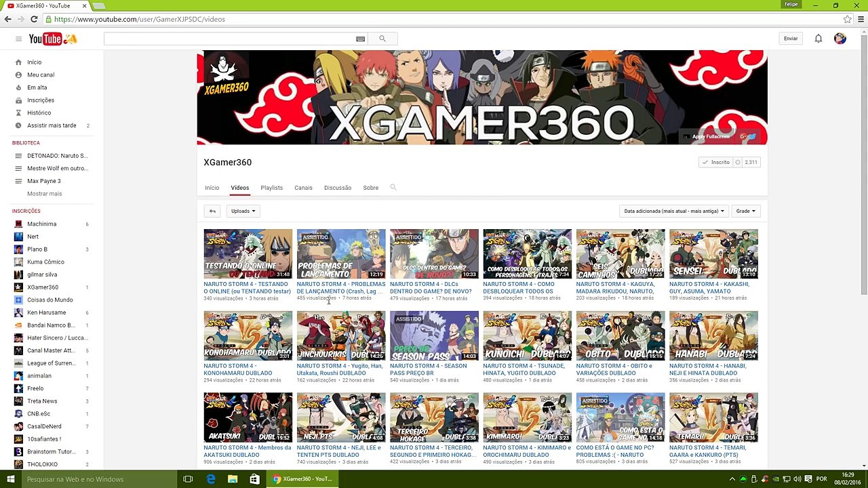Click the CasalDeNerd channel icon

tap(19, 426)
